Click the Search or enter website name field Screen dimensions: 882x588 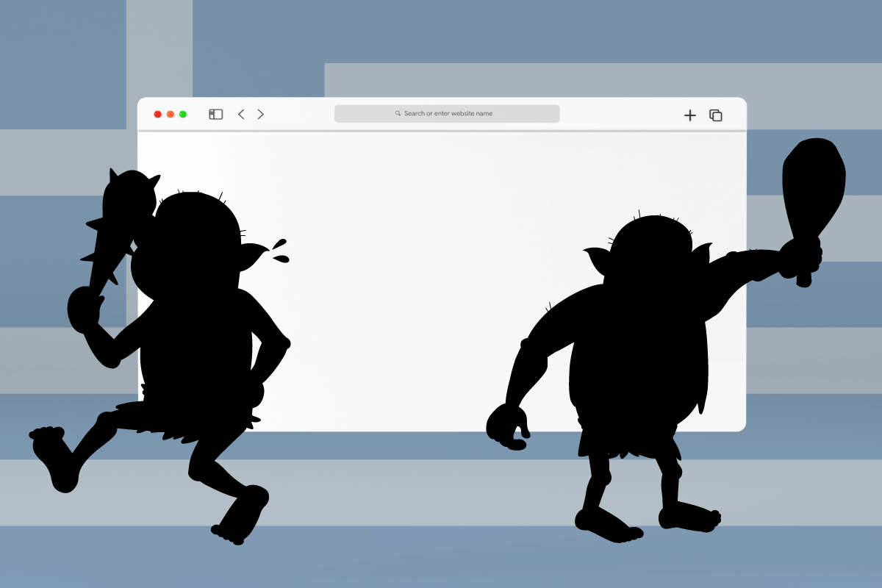pos(447,114)
